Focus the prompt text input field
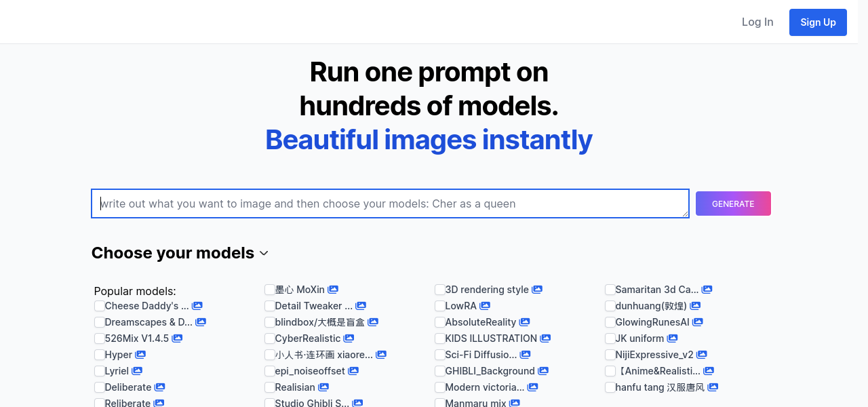Screen dimensions: 868x407 pyautogui.click(x=390, y=203)
